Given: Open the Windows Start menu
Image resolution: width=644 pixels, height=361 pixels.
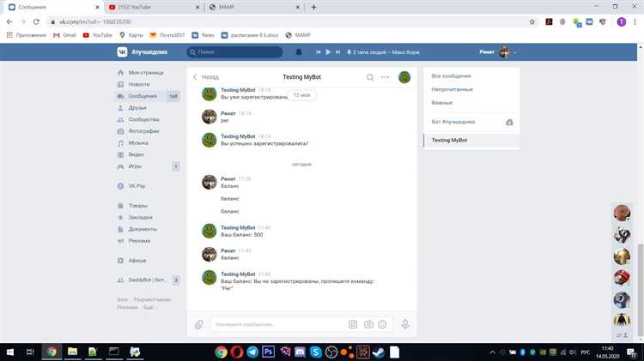Looking at the screenshot, I should [10, 352].
